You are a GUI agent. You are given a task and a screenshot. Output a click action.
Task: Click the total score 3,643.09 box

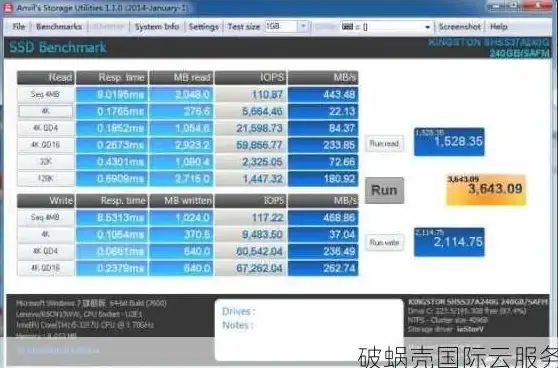click(486, 190)
